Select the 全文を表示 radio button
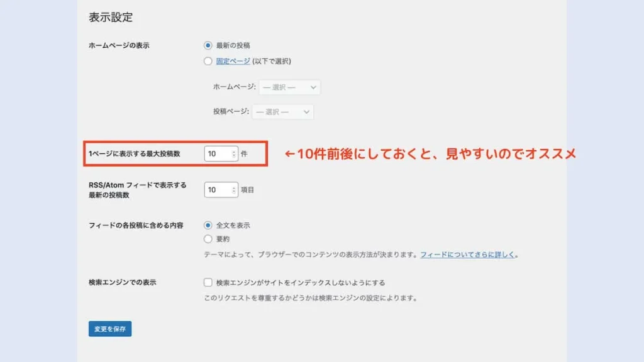Screen dimensions: 644x362 tap(208, 226)
